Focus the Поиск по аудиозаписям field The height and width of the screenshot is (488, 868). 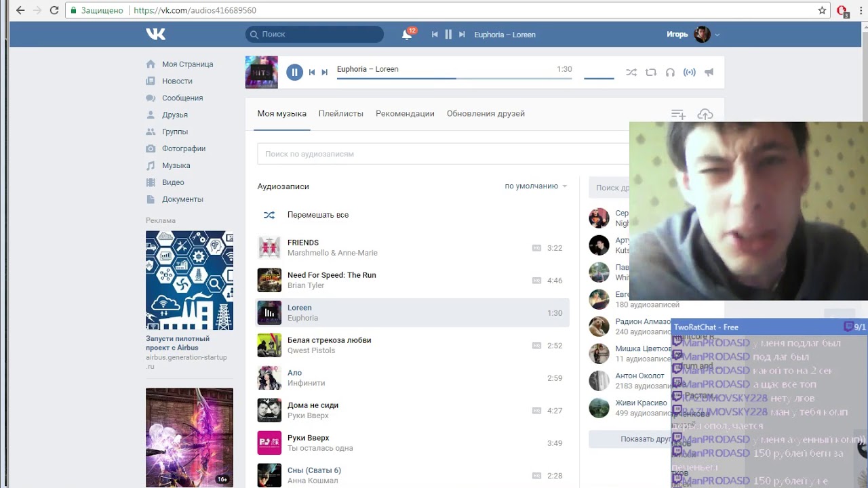coord(443,154)
